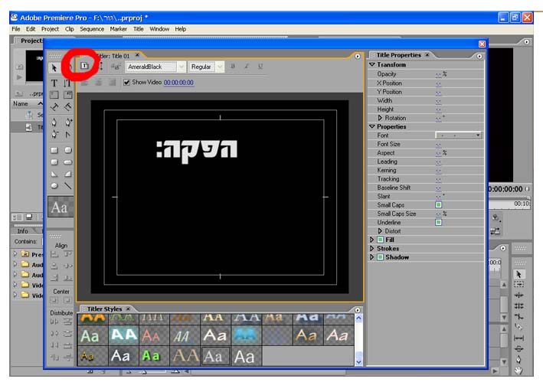The width and height of the screenshot is (543, 392).
Task: Close the Titler Styles tab
Action: (x=128, y=309)
